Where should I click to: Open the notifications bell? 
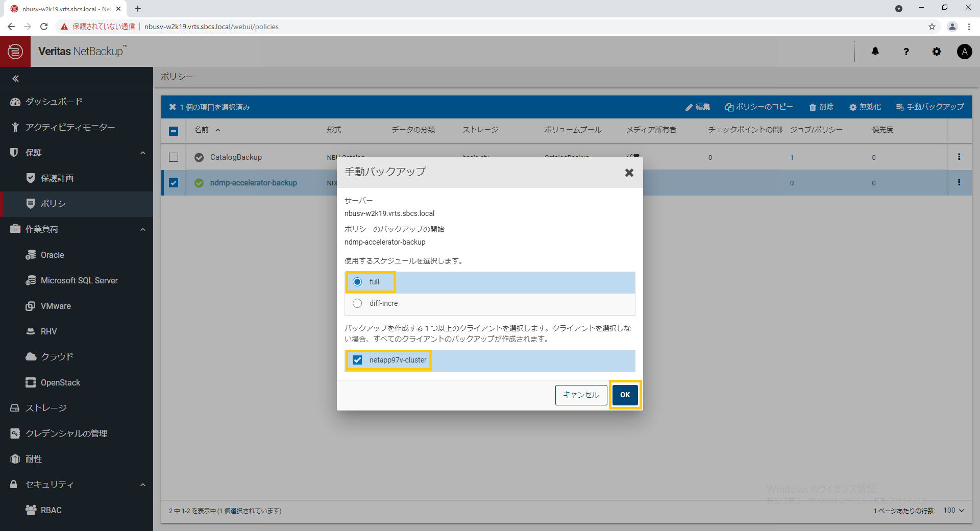[875, 51]
